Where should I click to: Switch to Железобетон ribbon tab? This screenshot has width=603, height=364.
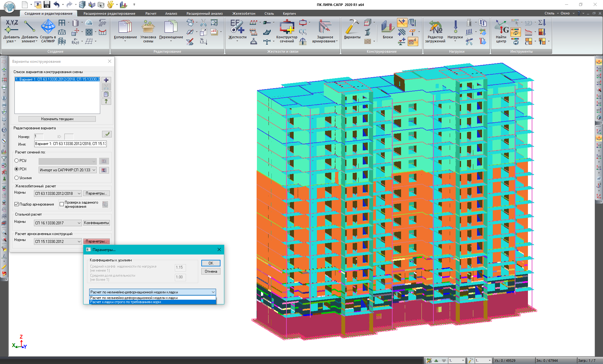pos(244,13)
